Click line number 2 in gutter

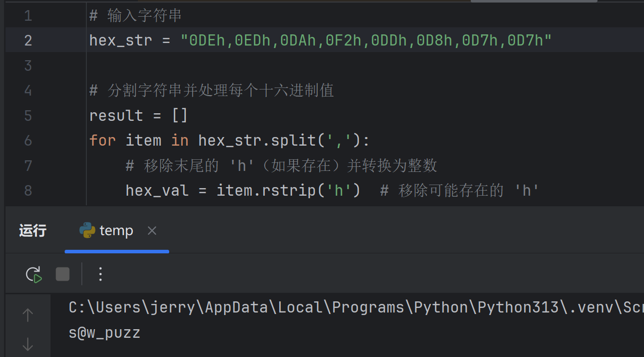click(28, 40)
